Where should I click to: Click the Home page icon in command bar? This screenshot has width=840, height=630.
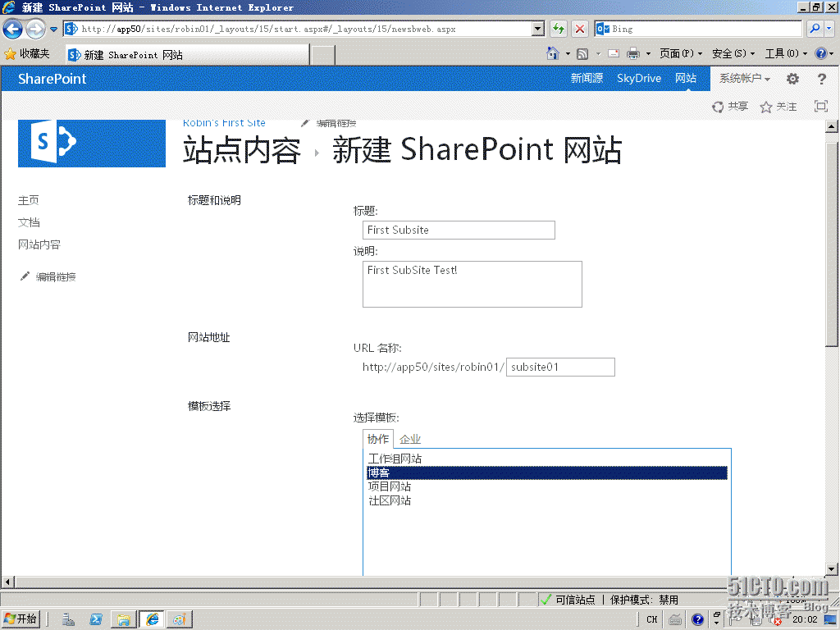tap(552, 53)
